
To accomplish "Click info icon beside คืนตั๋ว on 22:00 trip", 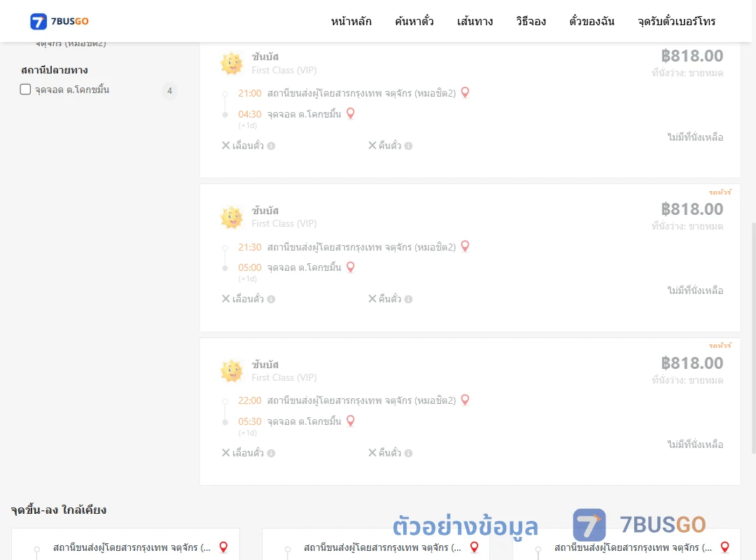I will [x=408, y=453].
